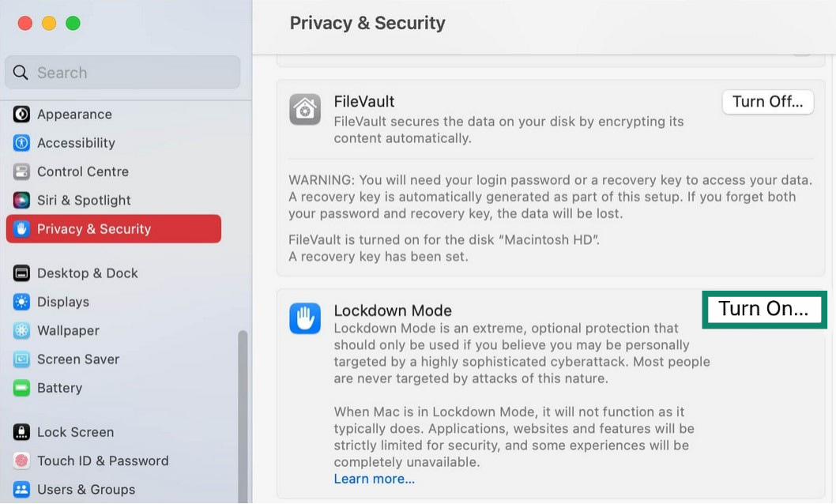
Task: Click inside the Search field
Action: (x=122, y=72)
